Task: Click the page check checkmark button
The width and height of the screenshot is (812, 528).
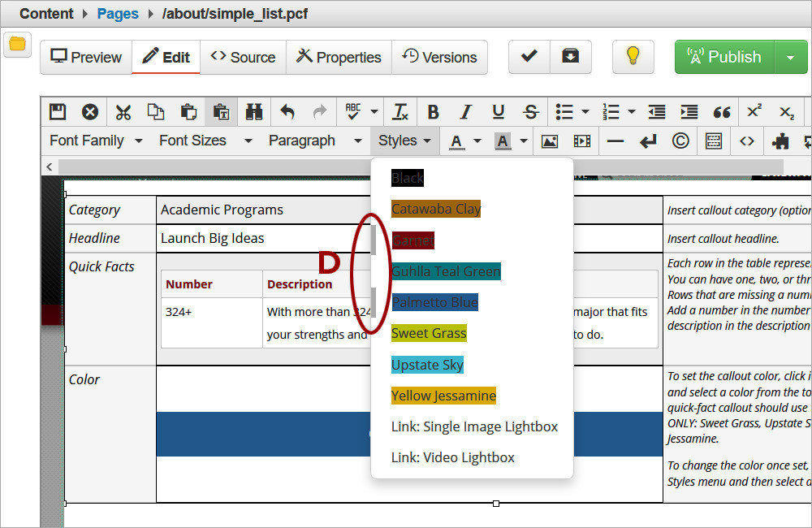Action: coord(529,57)
